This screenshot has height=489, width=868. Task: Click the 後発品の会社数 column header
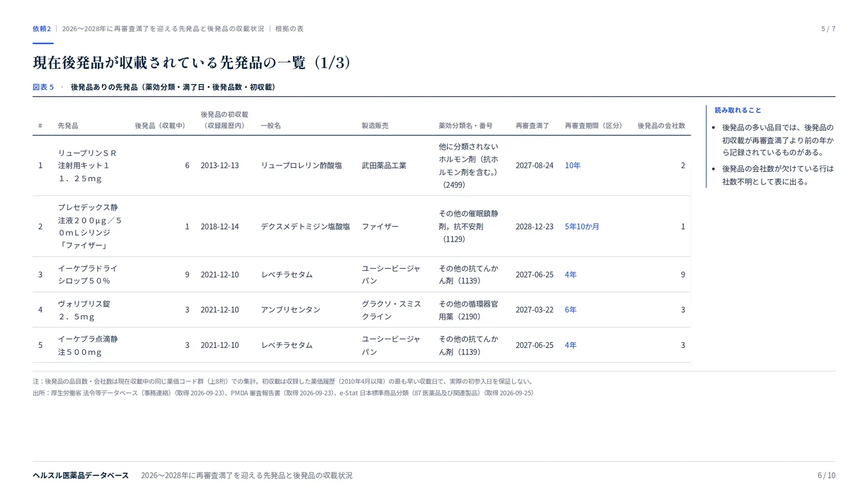click(661, 125)
